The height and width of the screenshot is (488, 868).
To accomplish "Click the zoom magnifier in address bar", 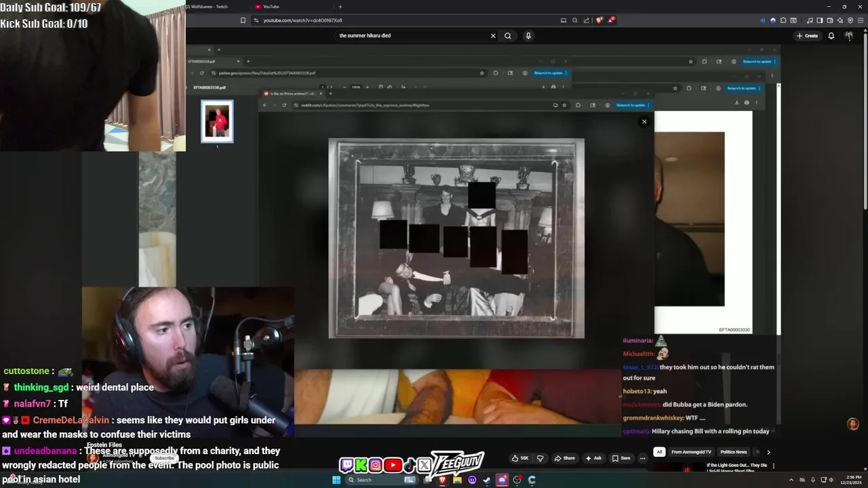I will (x=575, y=20).
